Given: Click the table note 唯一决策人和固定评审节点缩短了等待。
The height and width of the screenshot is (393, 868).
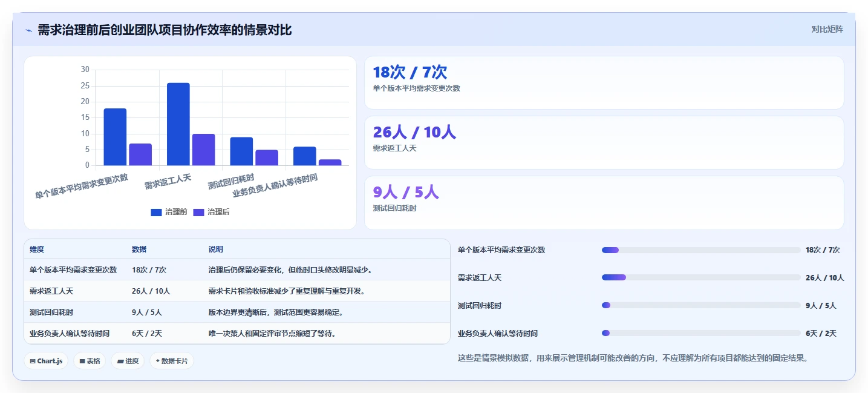Looking at the screenshot, I should 272,334.
